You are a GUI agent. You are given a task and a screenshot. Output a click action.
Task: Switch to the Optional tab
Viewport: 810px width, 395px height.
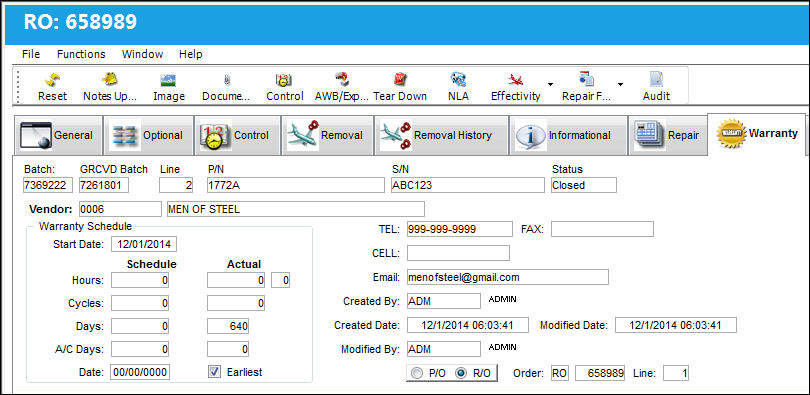pos(148,136)
